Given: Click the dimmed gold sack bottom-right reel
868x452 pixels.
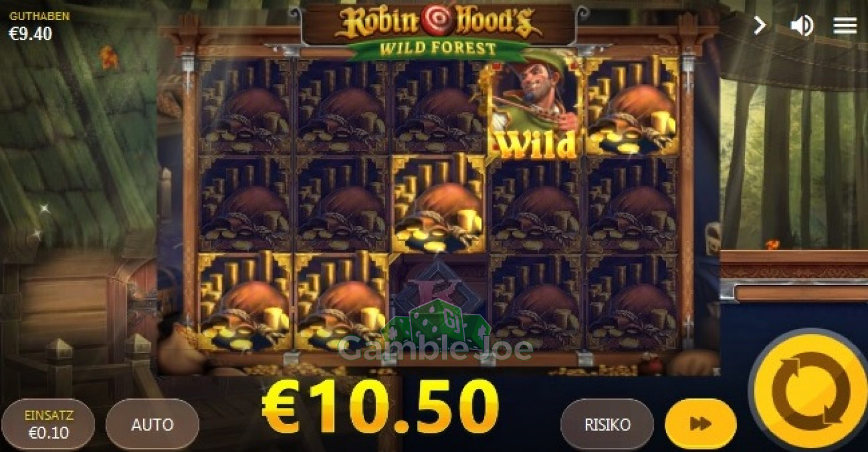Looking at the screenshot, I should coord(632,301).
